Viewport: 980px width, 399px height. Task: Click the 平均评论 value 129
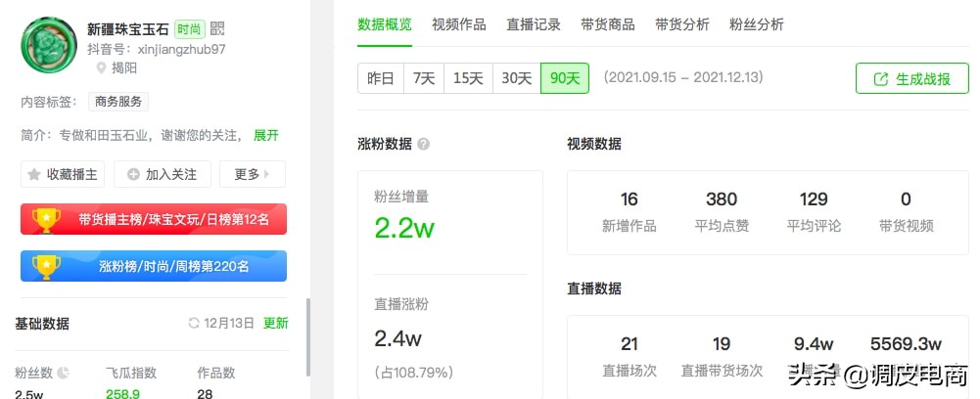pos(814,199)
